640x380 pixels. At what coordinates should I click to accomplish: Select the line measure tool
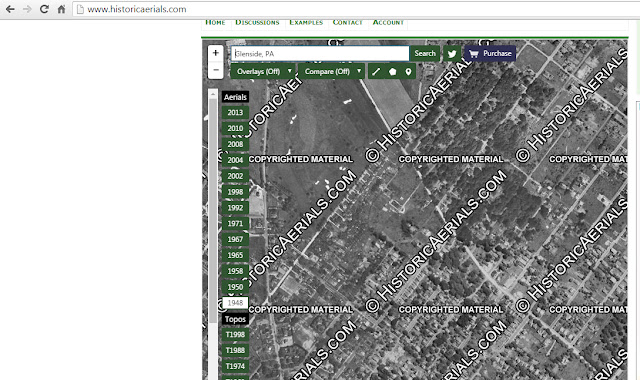pyautogui.click(x=376, y=72)
